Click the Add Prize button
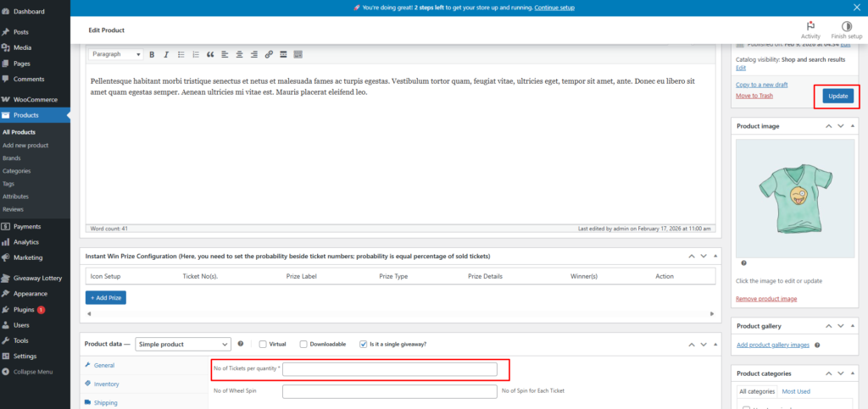 [x=106, y=297]
